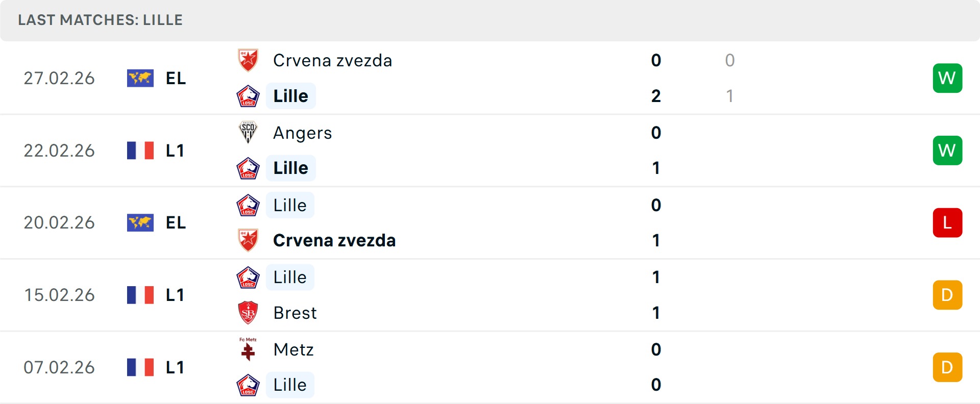Select highlighted Lille name in Metz match
Viewport: 980px width, 404px height.
pyautogui.click(x=290, y=385)
